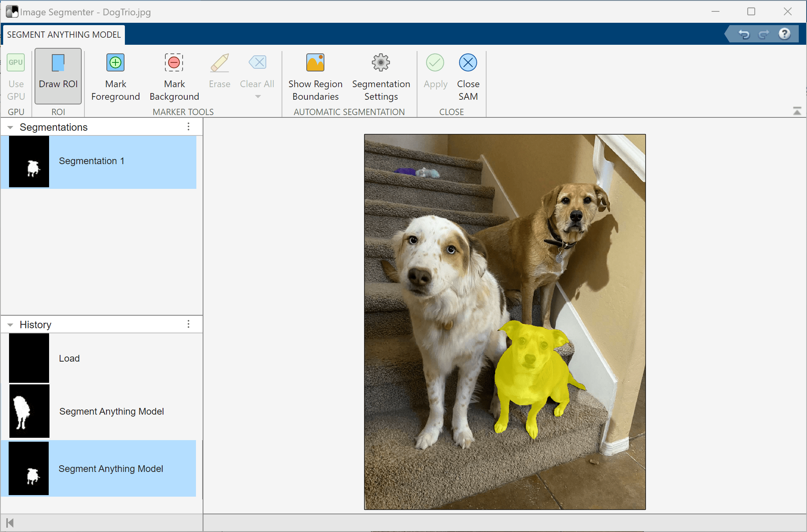Choose the Mark Background marker
This screenshot has height=532, width=807.
(x=174, y=75)
